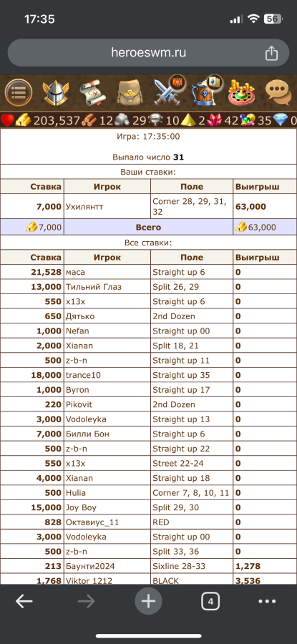
Task: Open player Ухилянтт profile link
Action: click(84, 207)
